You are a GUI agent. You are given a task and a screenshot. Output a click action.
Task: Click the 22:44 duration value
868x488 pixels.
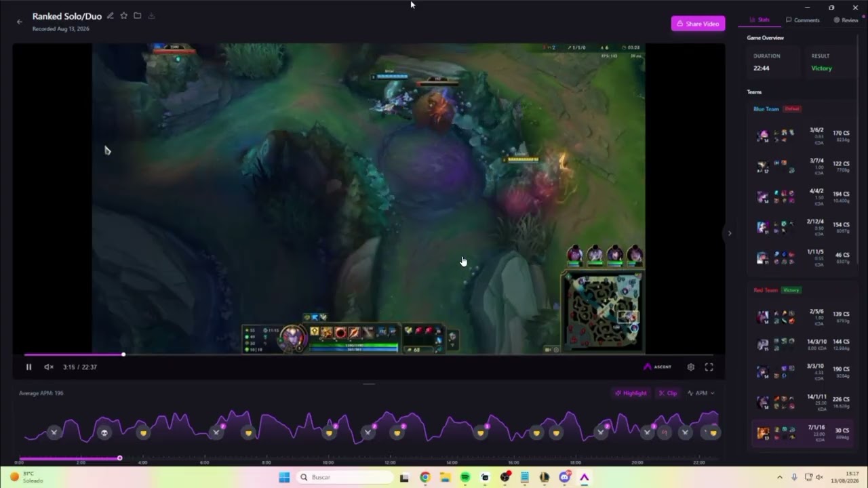pyautogui.click(x=761, y=68)
